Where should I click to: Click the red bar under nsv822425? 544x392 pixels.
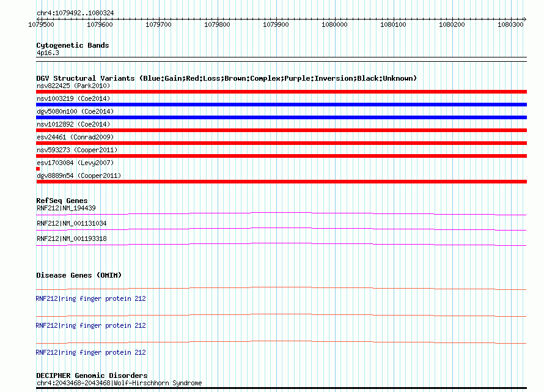[x=281, y=92]
